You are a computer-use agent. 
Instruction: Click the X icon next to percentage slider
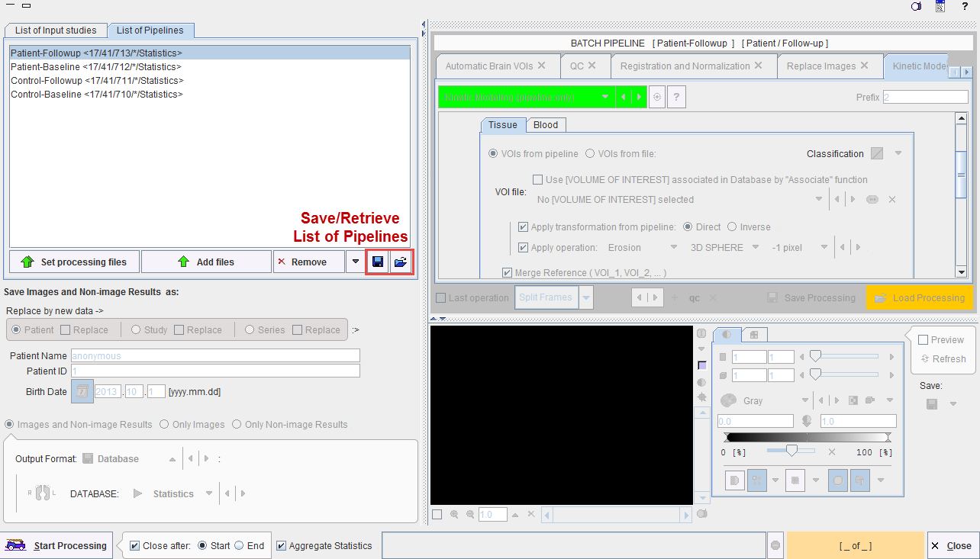[x=832, y=451]
